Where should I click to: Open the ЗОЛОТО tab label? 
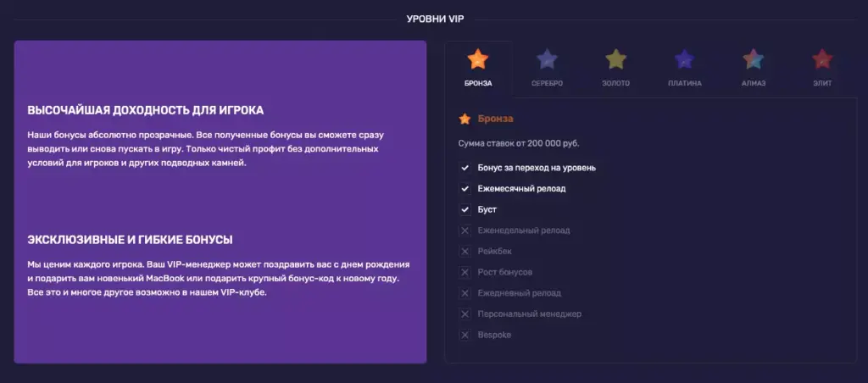[615, 83]
